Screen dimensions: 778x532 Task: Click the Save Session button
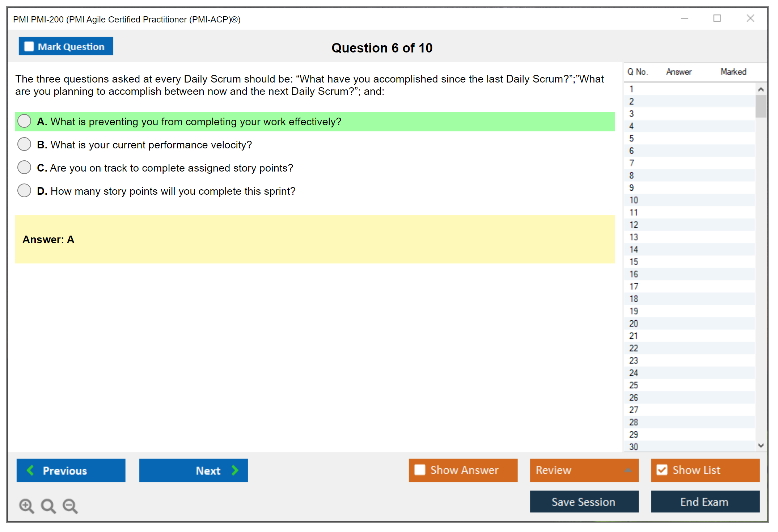point(584,502)
